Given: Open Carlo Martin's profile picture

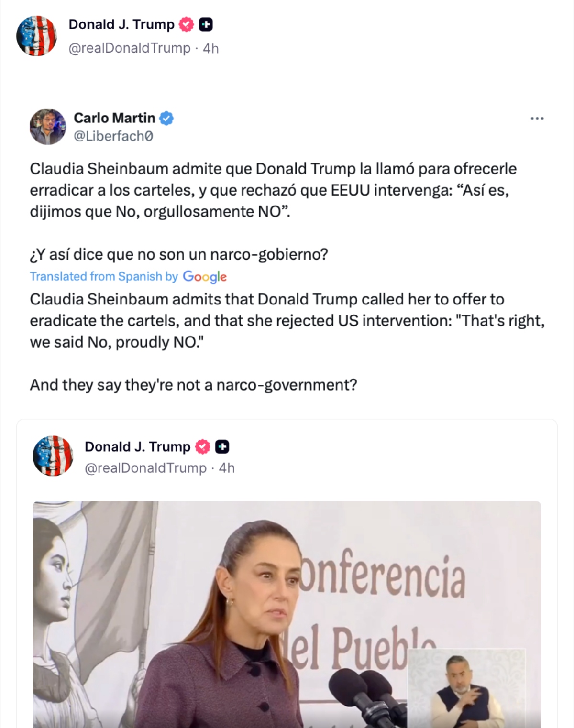Looking at the screenshot, I should click(47, 127).
